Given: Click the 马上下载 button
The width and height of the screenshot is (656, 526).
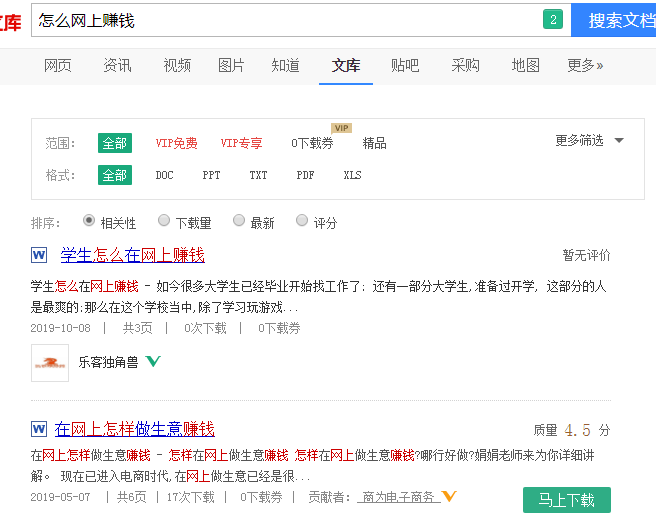Looking at the screenshot, I should click(x=566, y=500).
